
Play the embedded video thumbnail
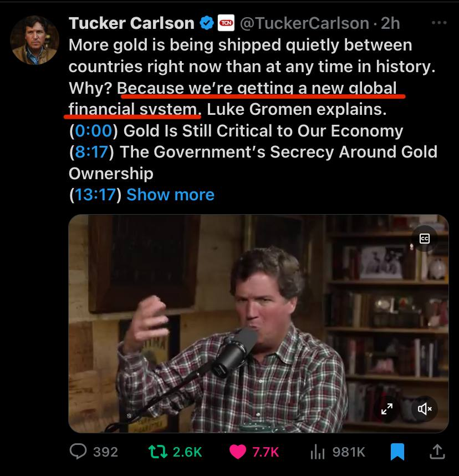[x=258, y=323]
